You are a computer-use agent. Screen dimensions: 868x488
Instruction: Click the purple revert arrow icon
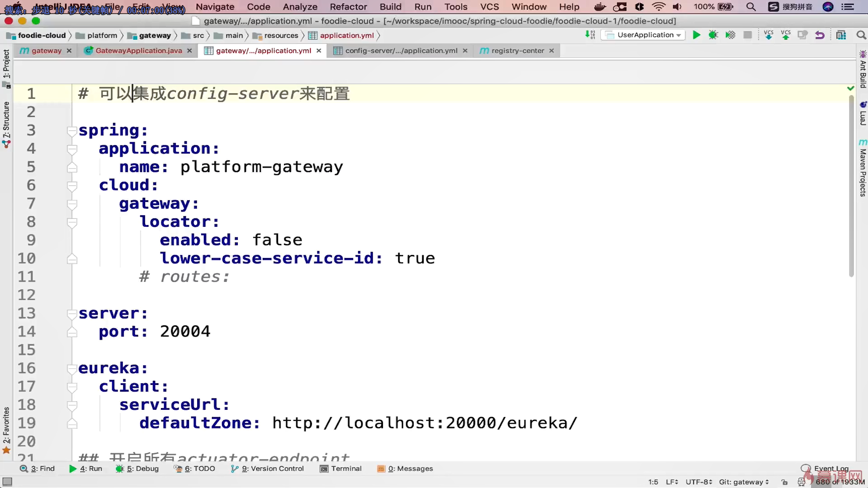coord(820,35)
